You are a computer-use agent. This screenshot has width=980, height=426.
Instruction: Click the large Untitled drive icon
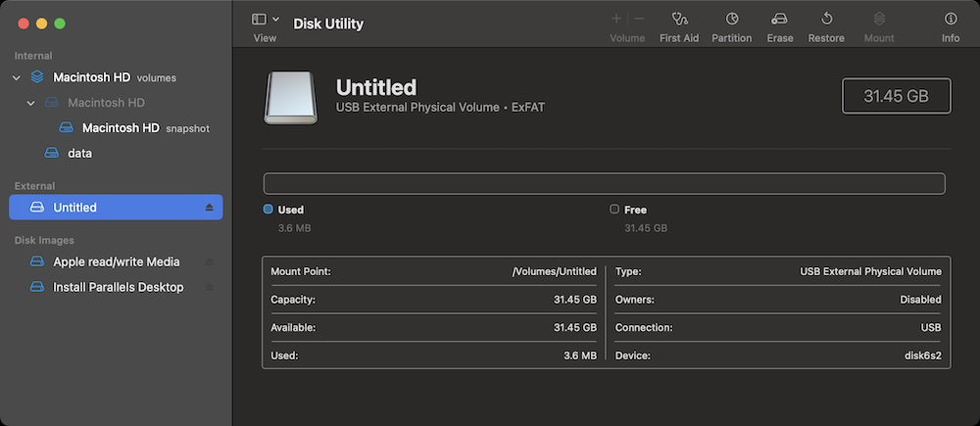click(x=290, y=98)
